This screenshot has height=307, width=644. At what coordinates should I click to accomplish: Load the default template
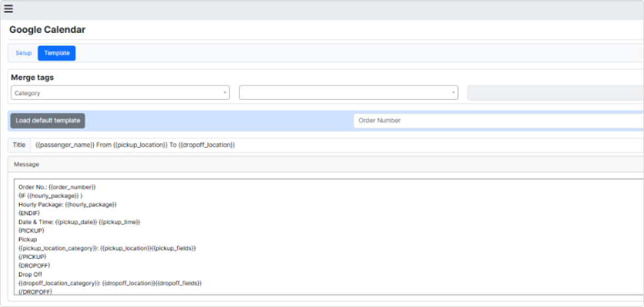(48, 121)
